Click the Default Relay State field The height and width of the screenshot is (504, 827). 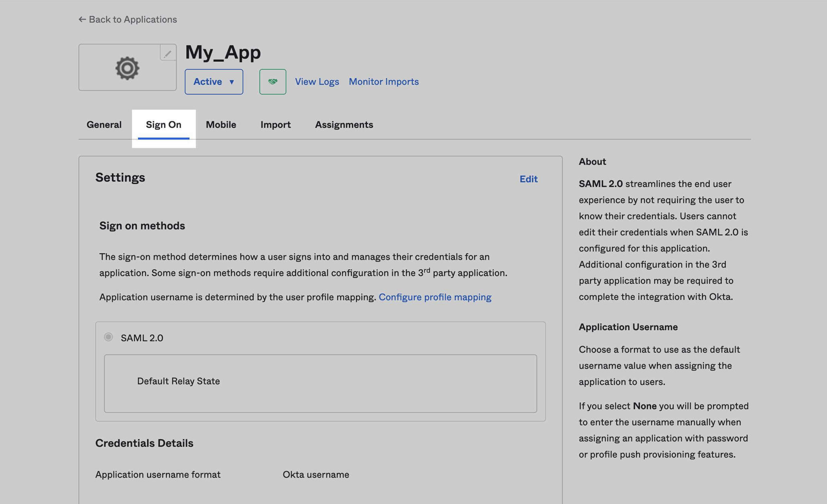click(320, 383)
